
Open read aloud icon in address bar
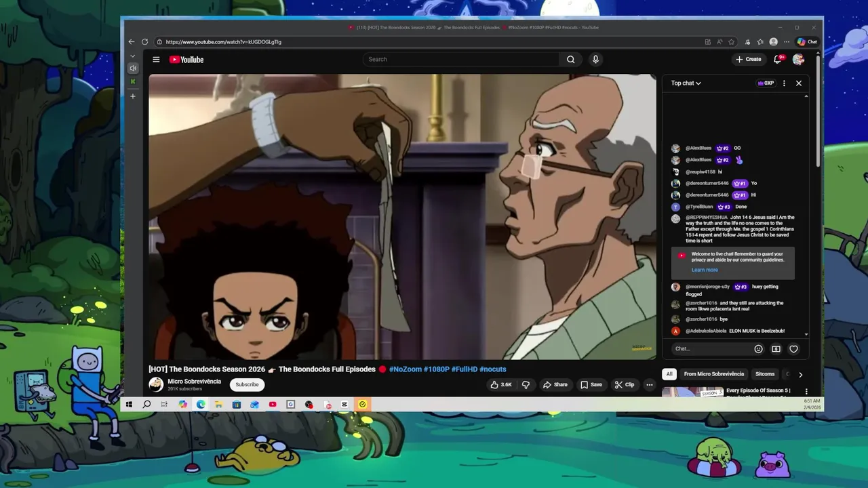pos(719,42)
